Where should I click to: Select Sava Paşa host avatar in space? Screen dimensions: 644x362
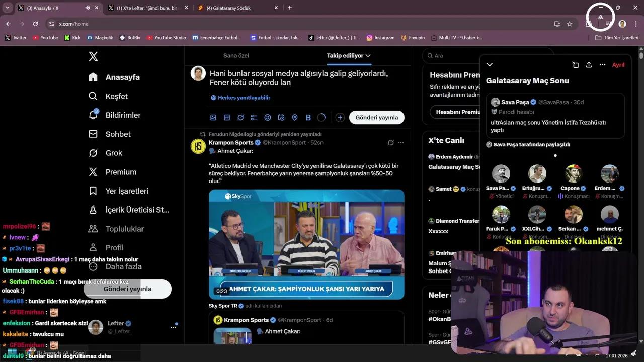(501, 173)
